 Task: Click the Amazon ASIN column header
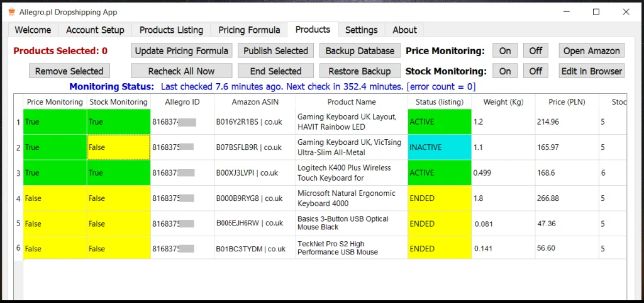[255, 101]
